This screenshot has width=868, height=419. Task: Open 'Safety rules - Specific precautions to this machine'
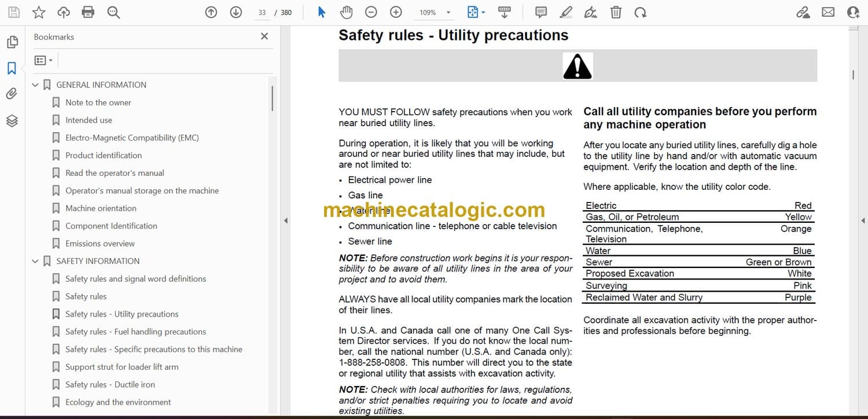pyautogui.click(x=154, y=350)
